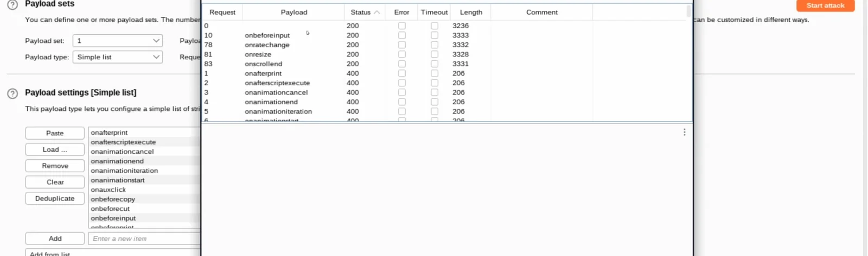
Task: Click the Start attack button
Action: coord(825,5)
